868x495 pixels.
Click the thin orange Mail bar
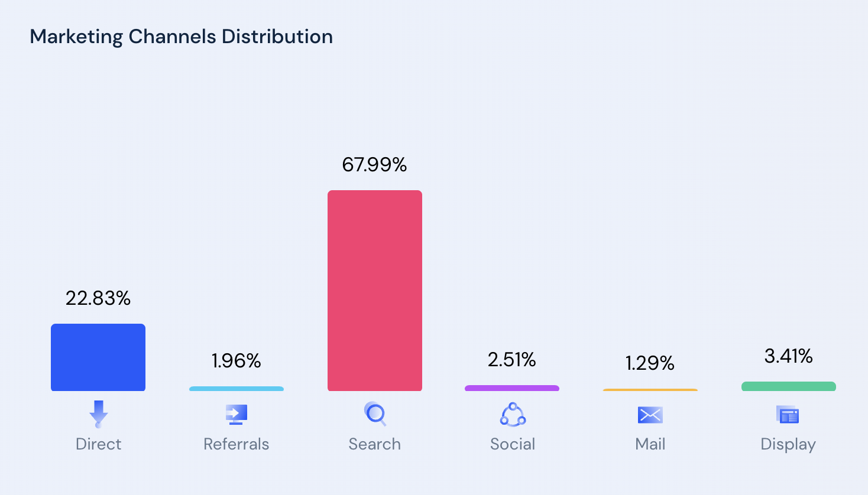[650, 390]
